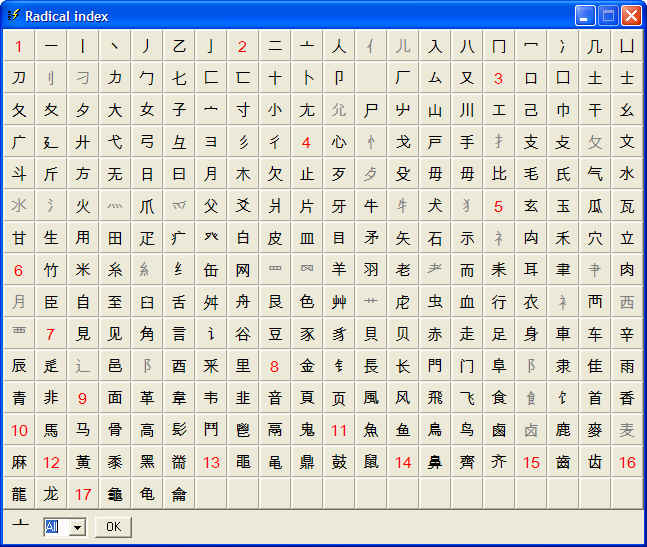The height and width of the screenshot is (547, 647).
Task: Select the radical 八 (eight)
Action: 467,46
